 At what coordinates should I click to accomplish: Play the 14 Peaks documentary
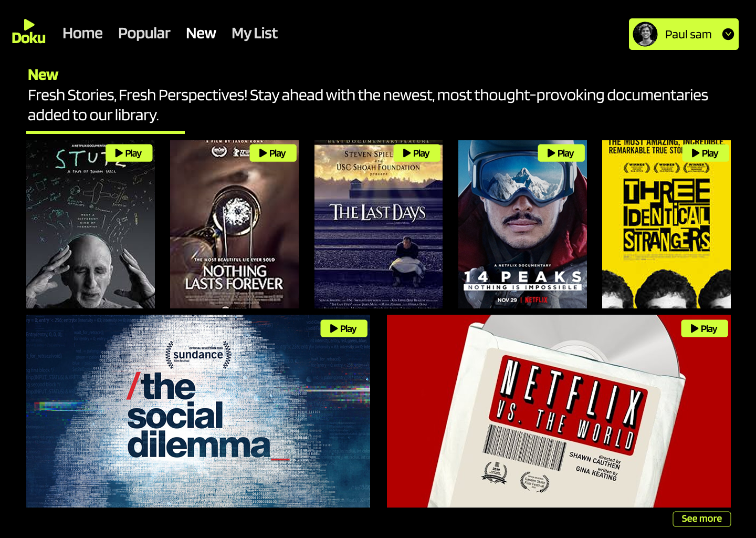click(x=561, y=153)
